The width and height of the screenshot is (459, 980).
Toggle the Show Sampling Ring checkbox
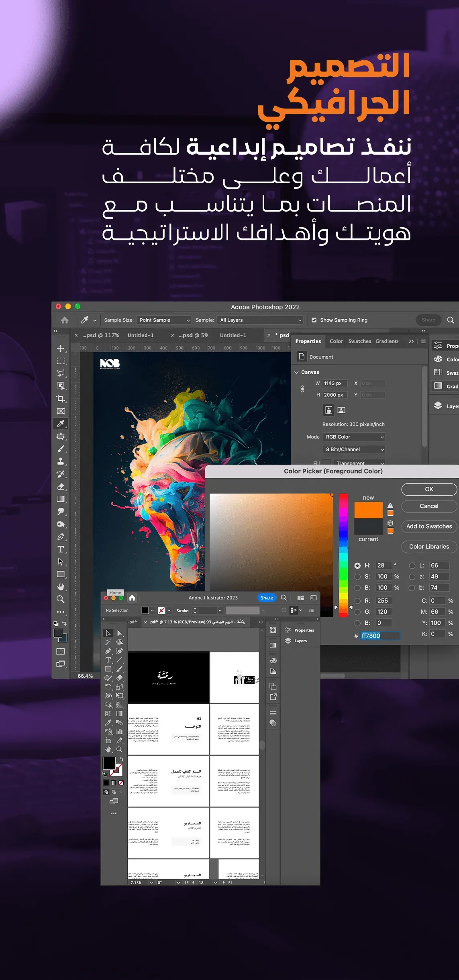coord(314,320)
